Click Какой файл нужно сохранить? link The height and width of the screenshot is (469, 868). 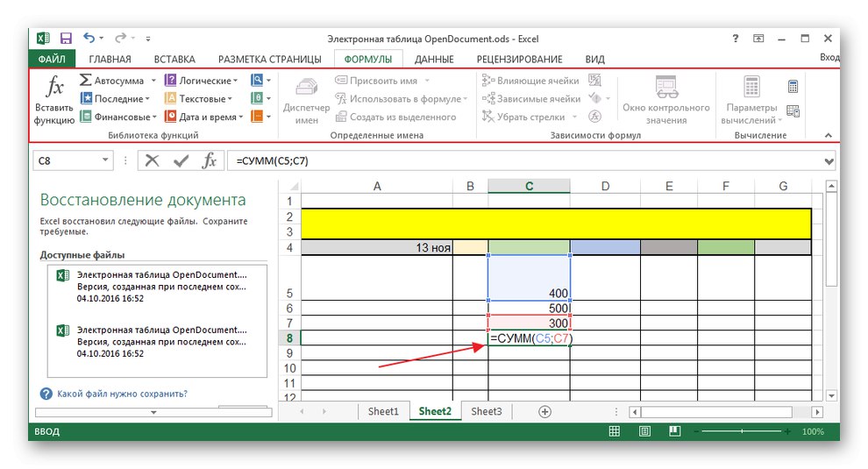pos(123,394)
